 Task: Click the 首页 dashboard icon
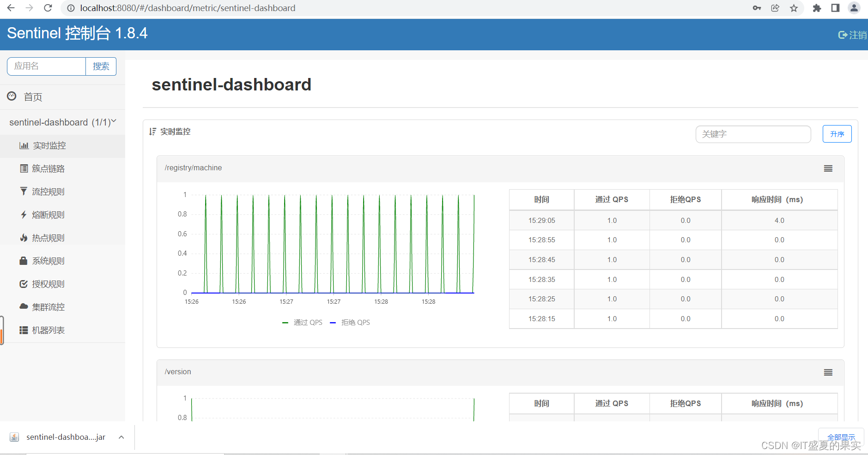click(12, 96)
